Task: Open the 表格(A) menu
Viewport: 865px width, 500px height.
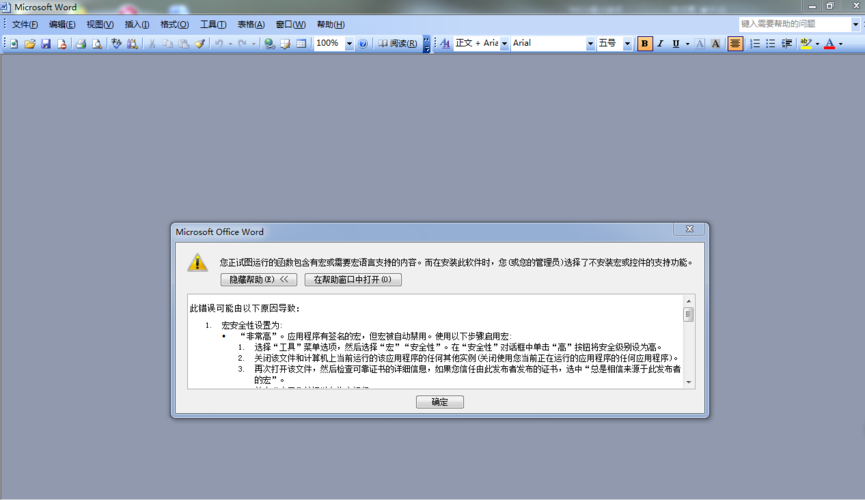Action: pyautogui.click(x=251, y=24)
